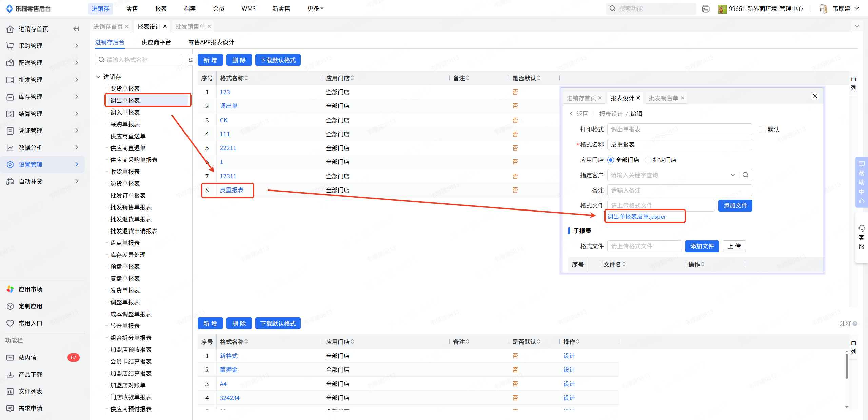Viewport: 868px width, 420px height.
Task: Open 文件列表 from function bar
Action: 31,391
